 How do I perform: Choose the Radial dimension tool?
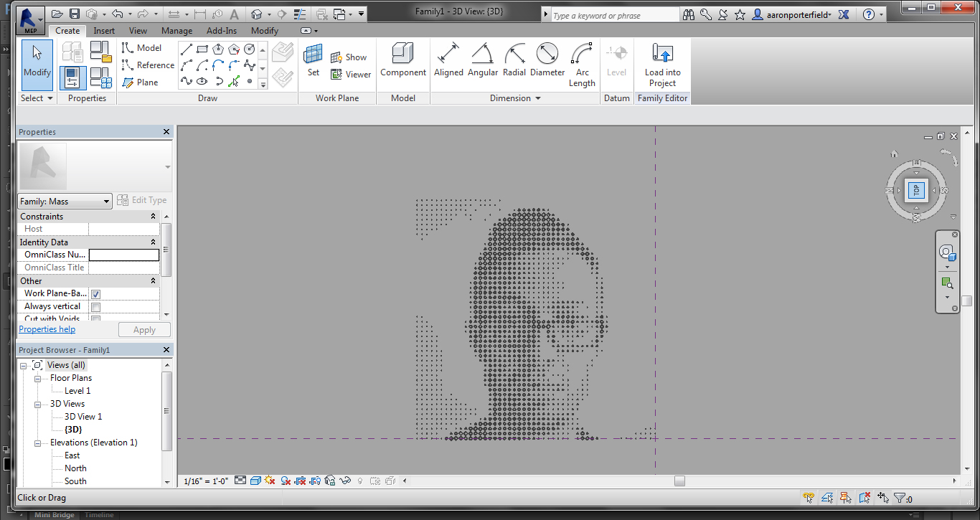(514, 60)
